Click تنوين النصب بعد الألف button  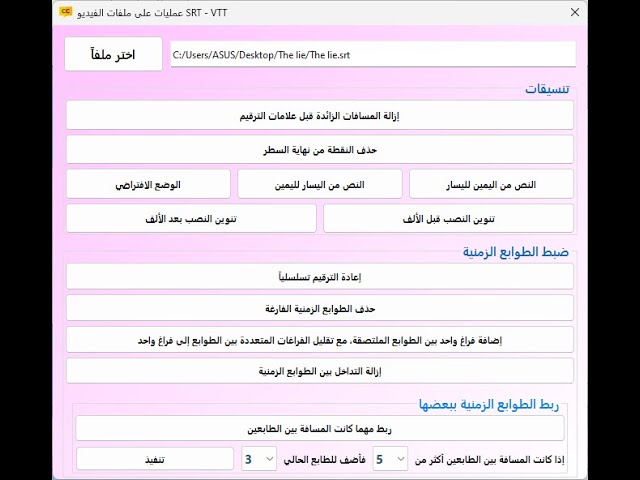click(191, 219)
